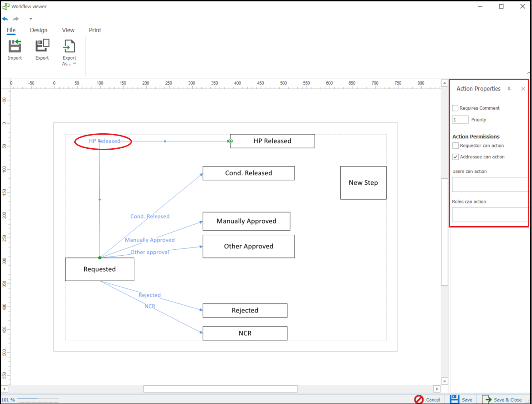This screenshot has height=404, width=532.
Task: Close the Action Properties panel
Action: (x=523, y=89)
